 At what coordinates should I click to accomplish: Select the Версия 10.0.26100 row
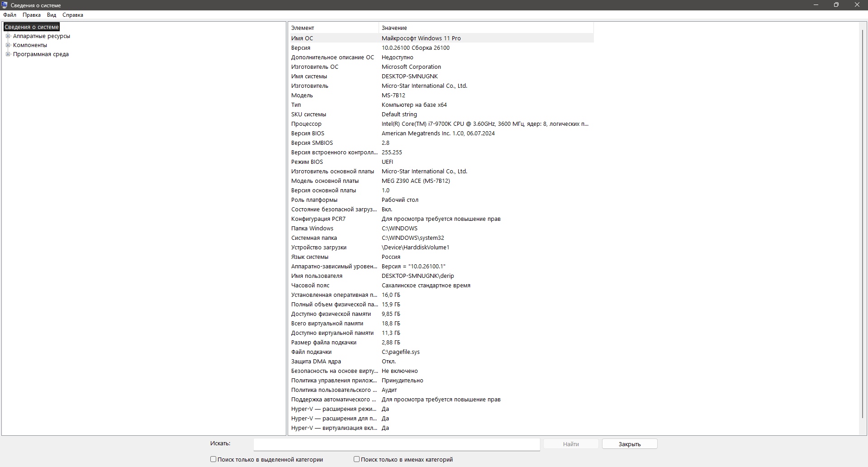(x=441, y=48)
